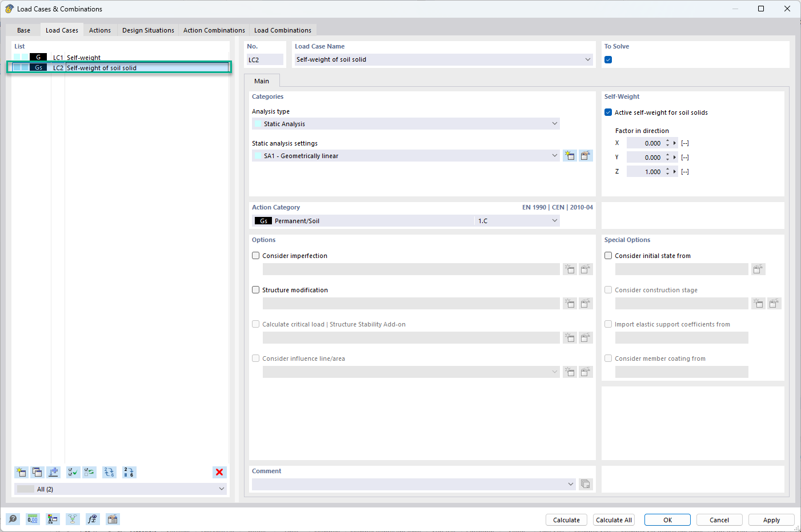Click the colored squares icon in bottom bar

[53, 519]
